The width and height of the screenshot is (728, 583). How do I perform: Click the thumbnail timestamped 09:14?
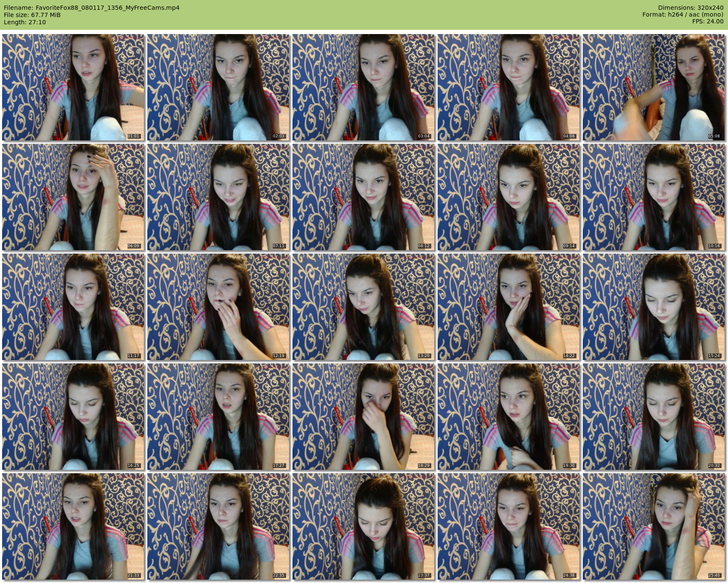(x=508, y=197)
